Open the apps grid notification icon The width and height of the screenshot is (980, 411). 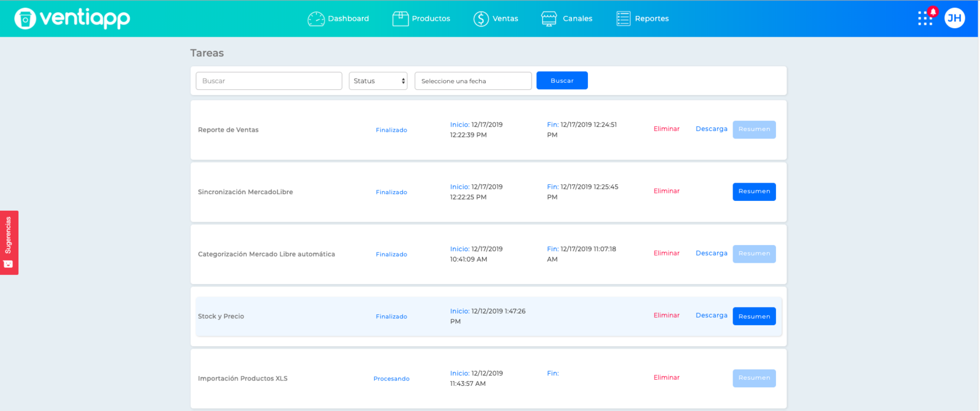[x=926, y=18]
